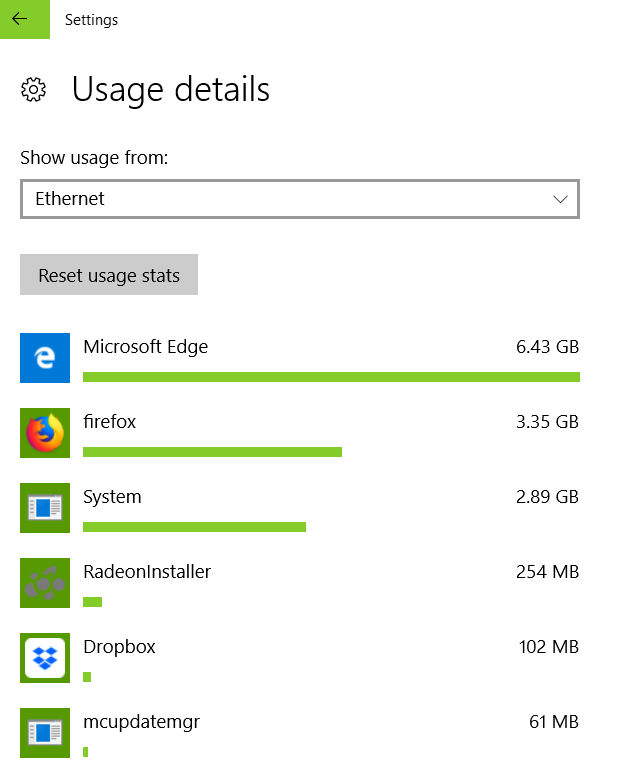Viewport: 643px width, 760px height.
Task: Click the 6.43 GB usage value
Action: click(x=547, y=347)
